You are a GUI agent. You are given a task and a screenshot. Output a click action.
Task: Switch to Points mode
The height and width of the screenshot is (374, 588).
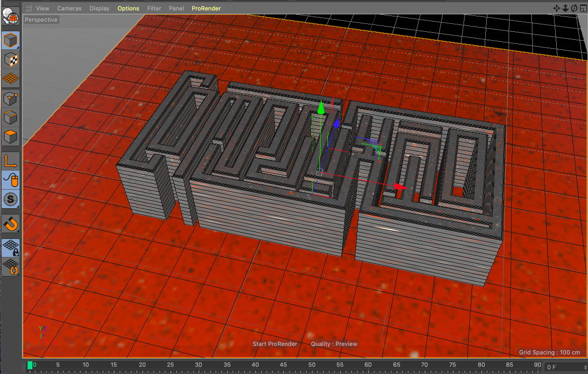[x=11, y=99]
